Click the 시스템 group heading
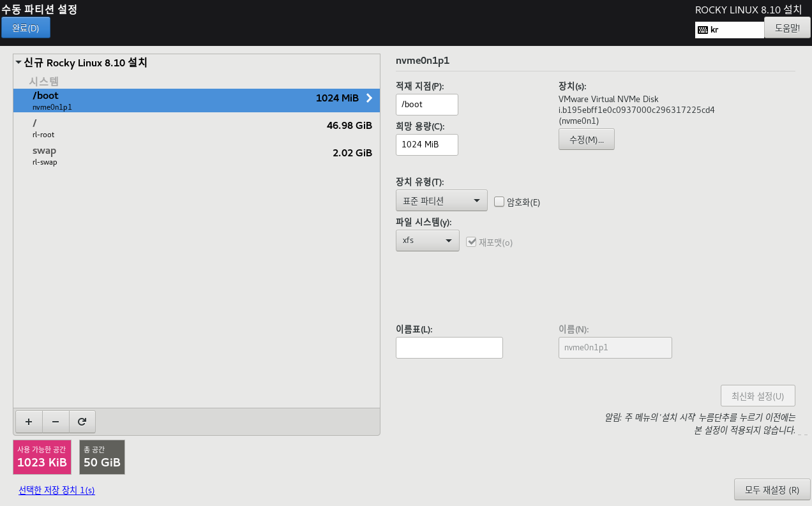812x506 pixels. 44,81
